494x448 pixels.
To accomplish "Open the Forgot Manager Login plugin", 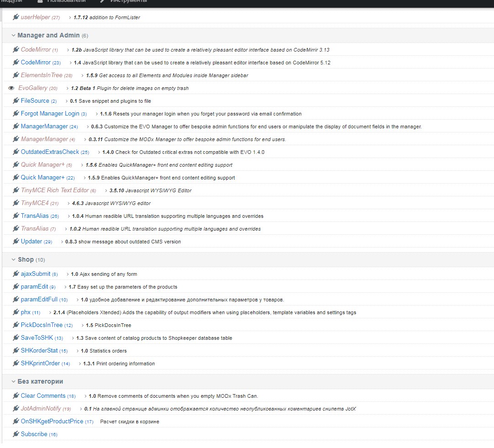I will (x=50, y=113).
